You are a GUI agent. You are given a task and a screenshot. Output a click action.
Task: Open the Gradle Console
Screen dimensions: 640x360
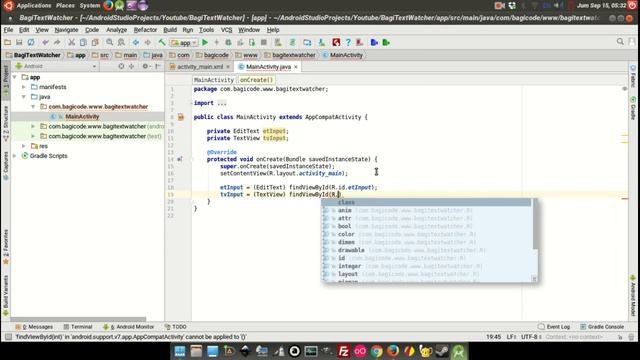click(602, 327)
